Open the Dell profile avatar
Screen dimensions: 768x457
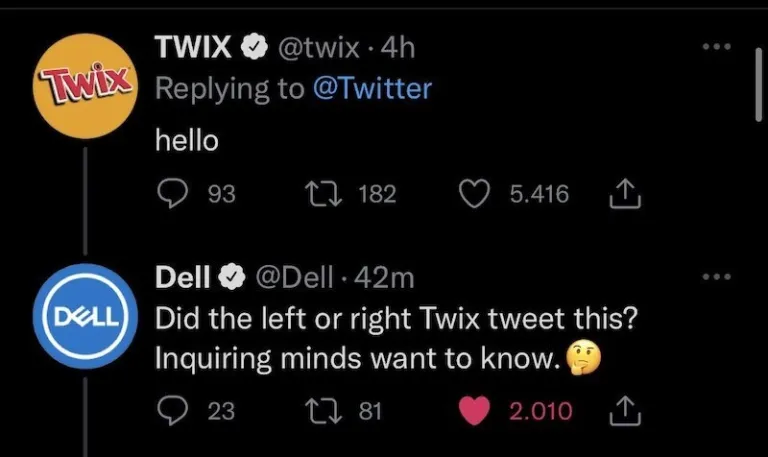(84, 316)
